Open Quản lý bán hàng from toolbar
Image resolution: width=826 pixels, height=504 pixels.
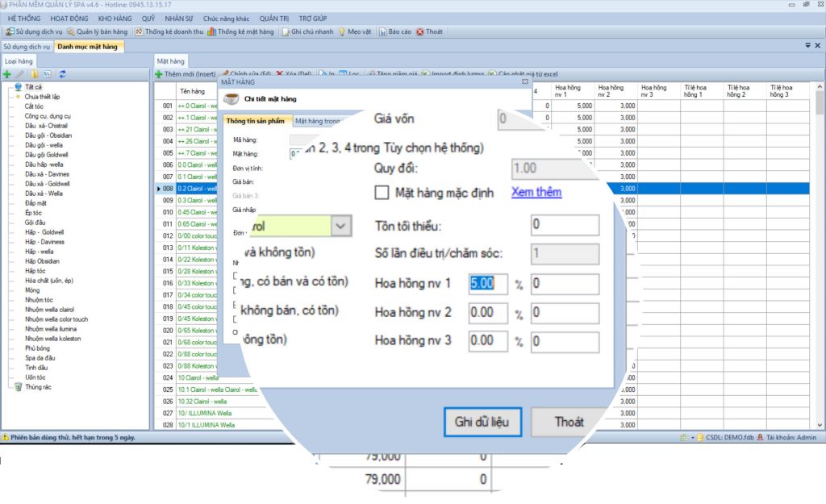pyautogui.click(x=97, y=31)
